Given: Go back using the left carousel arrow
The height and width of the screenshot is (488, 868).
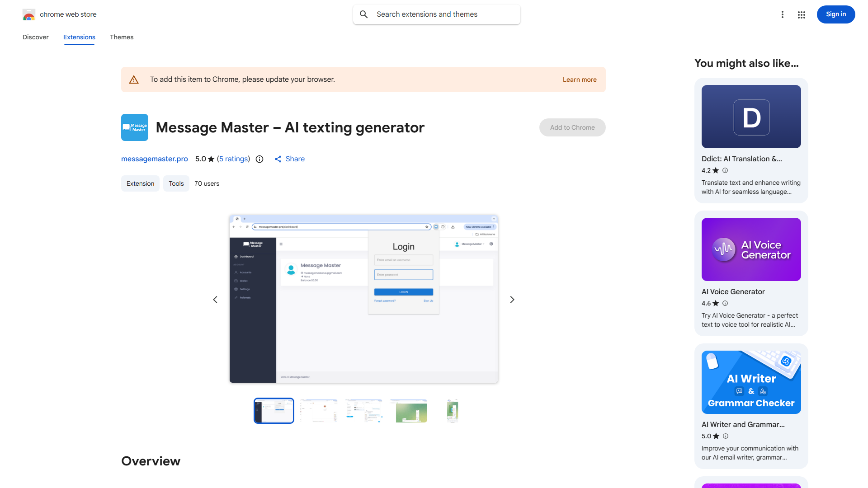Looking at the screenshot, I should click(x=215, y=299).
